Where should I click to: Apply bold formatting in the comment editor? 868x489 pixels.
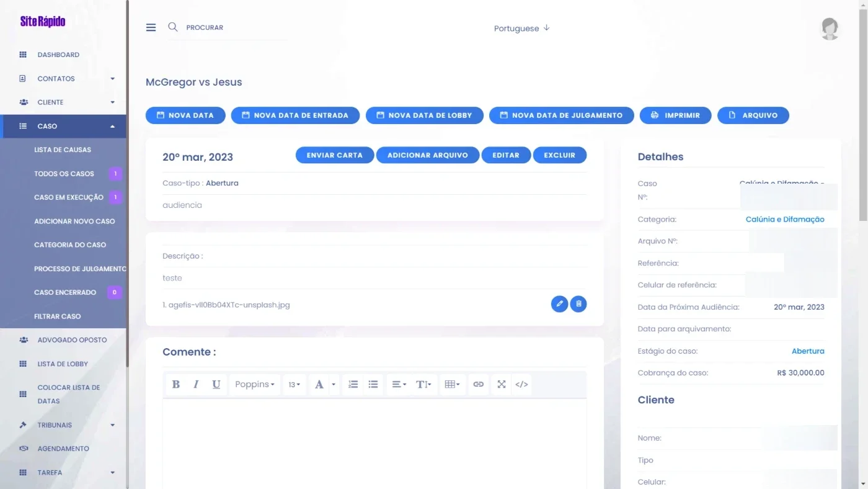[x=176, y=384]
